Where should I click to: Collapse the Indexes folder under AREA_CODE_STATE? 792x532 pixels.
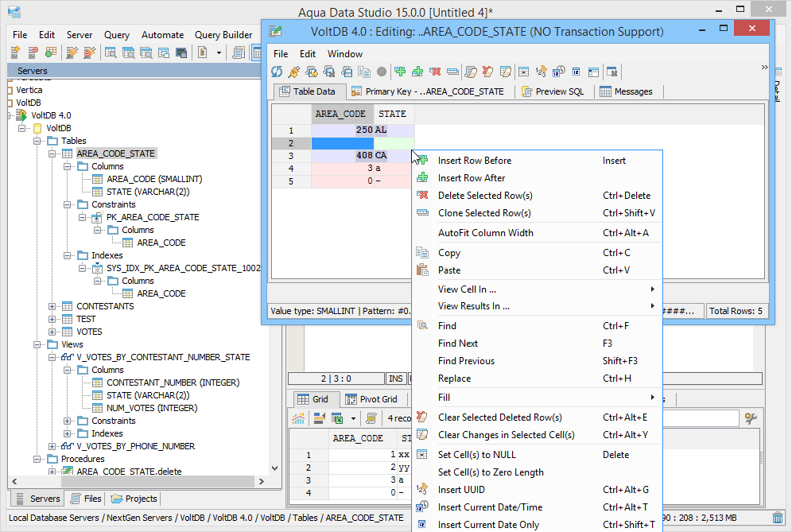pyautogui.click(x=67, y=255)
